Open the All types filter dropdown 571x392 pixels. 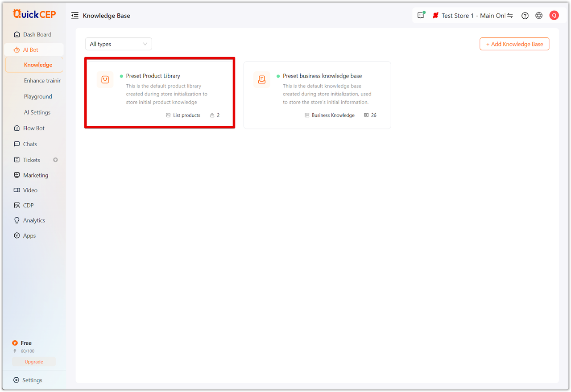118,44
